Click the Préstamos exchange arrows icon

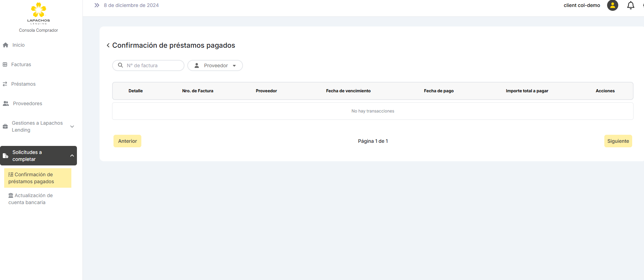coord(5,84)
